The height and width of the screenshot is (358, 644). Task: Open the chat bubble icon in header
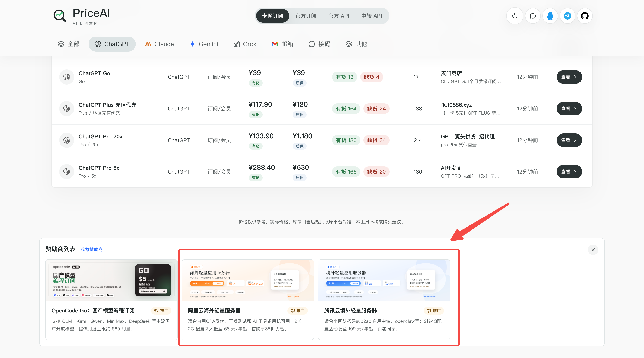point(533,16)
